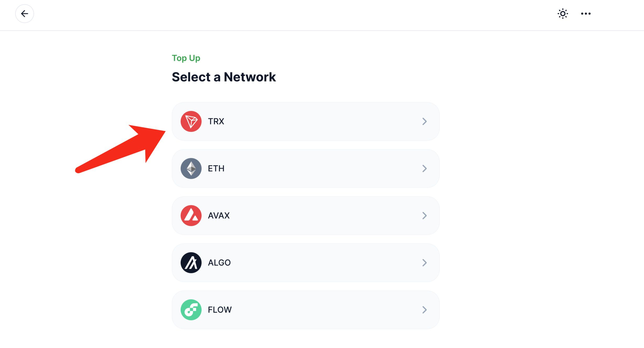Viewport: 644px width, 348px height.
Task: Click the red TRX Tron logo
Action: pyautogui.click(x=191, y=121)
